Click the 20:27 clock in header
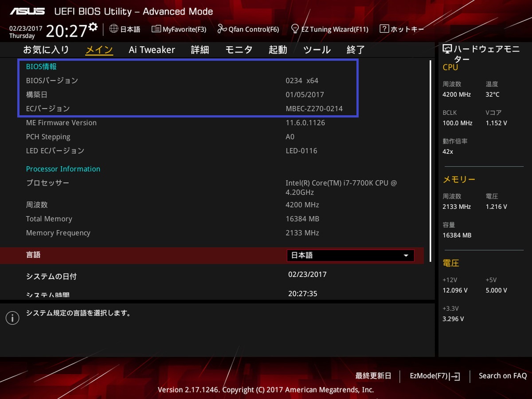Viewport: 532px width, 399px height. (66, 31)
